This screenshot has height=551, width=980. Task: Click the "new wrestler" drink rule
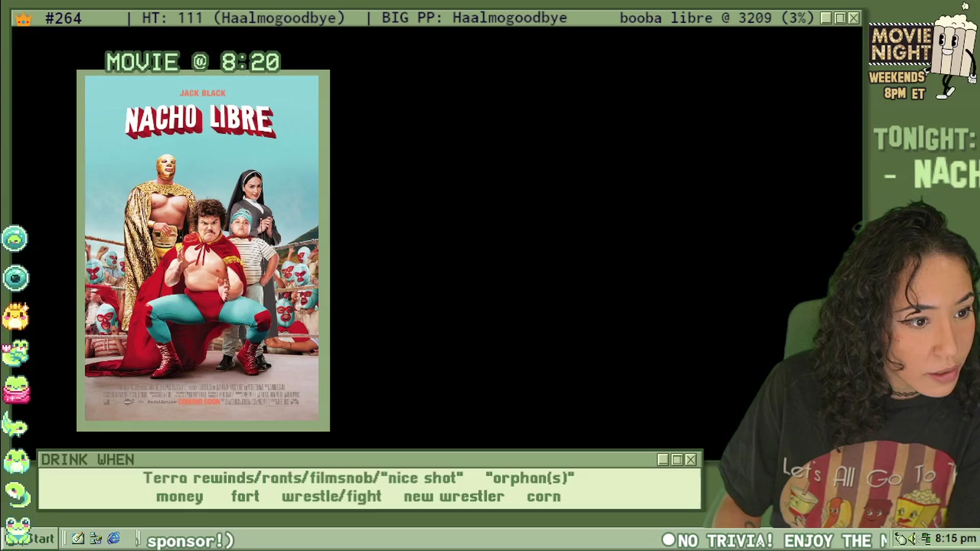[x=454, y=496]
